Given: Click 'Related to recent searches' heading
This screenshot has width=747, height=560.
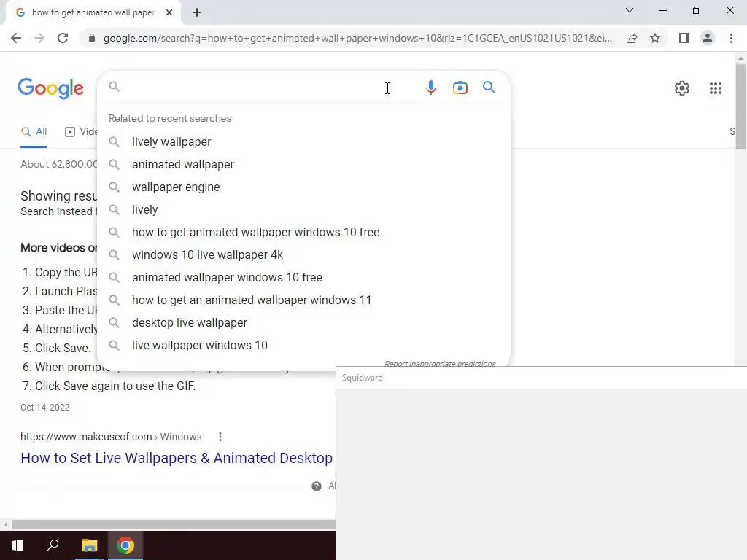Looking at the screenshot, I should click(170, 119).
